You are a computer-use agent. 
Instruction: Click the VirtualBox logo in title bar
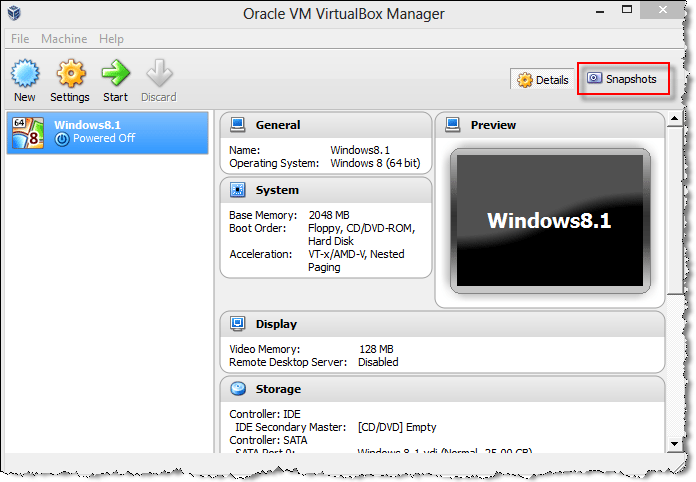(14, 13)
